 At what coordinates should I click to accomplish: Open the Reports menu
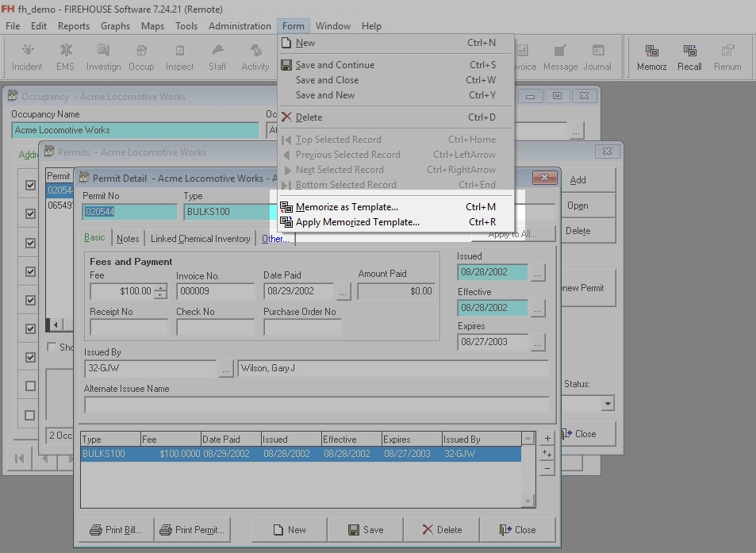point(74,26)
